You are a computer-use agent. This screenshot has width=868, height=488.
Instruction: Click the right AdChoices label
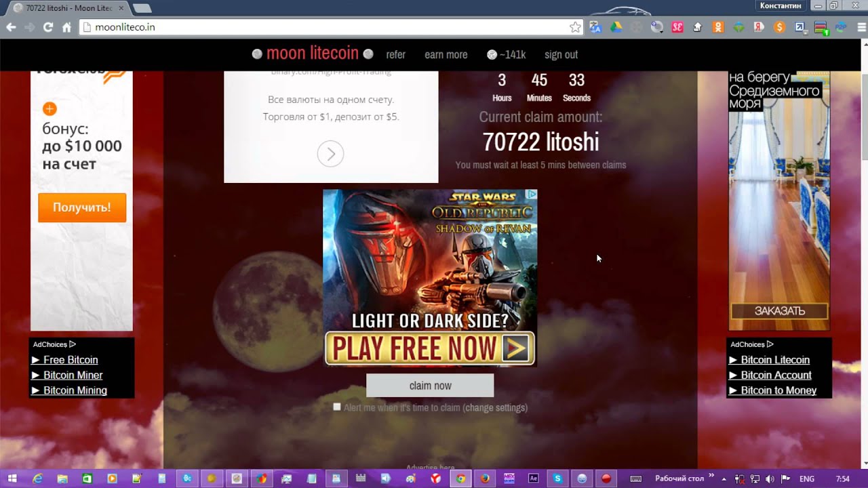point(752,344)
